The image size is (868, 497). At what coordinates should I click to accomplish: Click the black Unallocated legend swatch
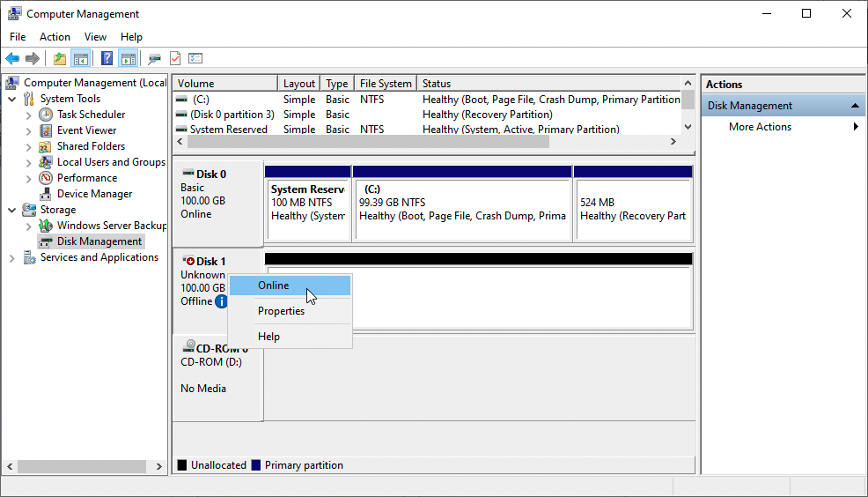[x=181, y=465]
